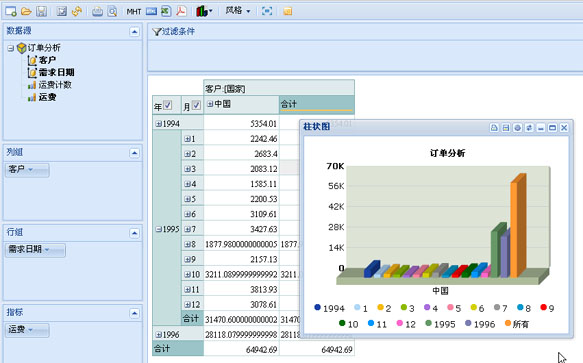The height and width of the screenshot is (363, 583).
Task: Toggle the 月 checkbox
Action: (x=196, y=105)
